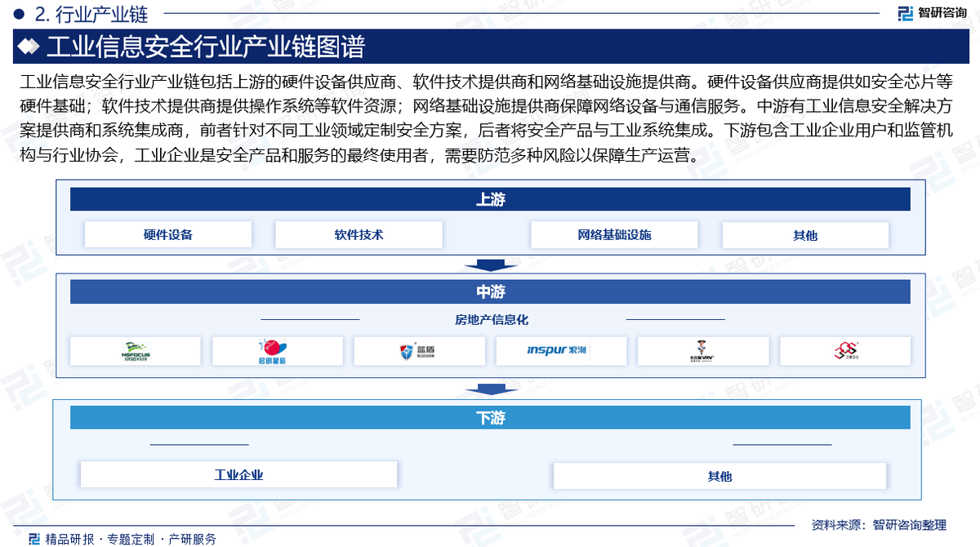Click the NSFOCUS company logo

135,351
